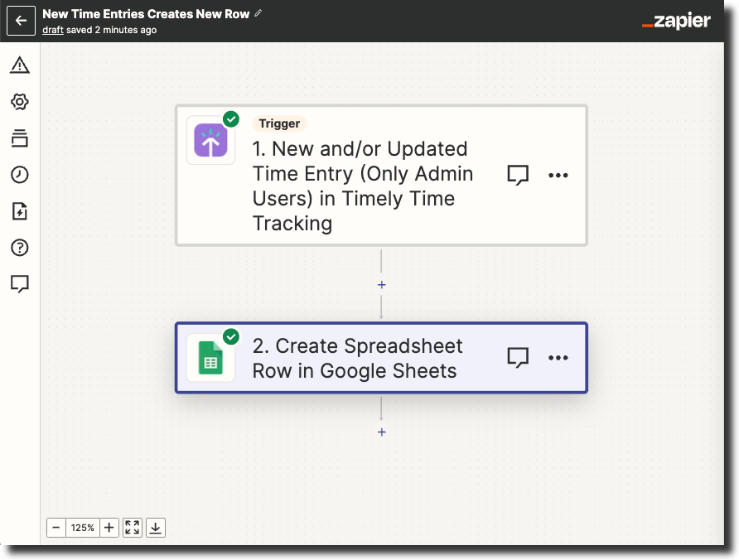Click the back arrow button
739x560 pixels.
click(x=21, y=21)
